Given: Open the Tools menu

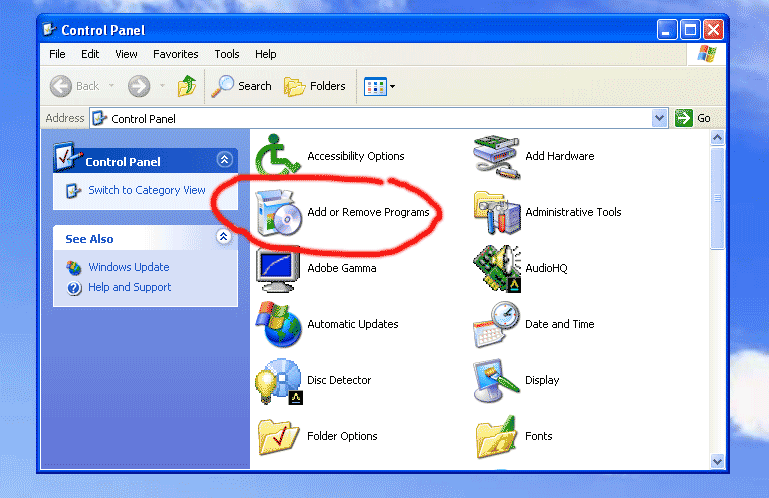Looking at the screenshot, I should coord(227,54).
